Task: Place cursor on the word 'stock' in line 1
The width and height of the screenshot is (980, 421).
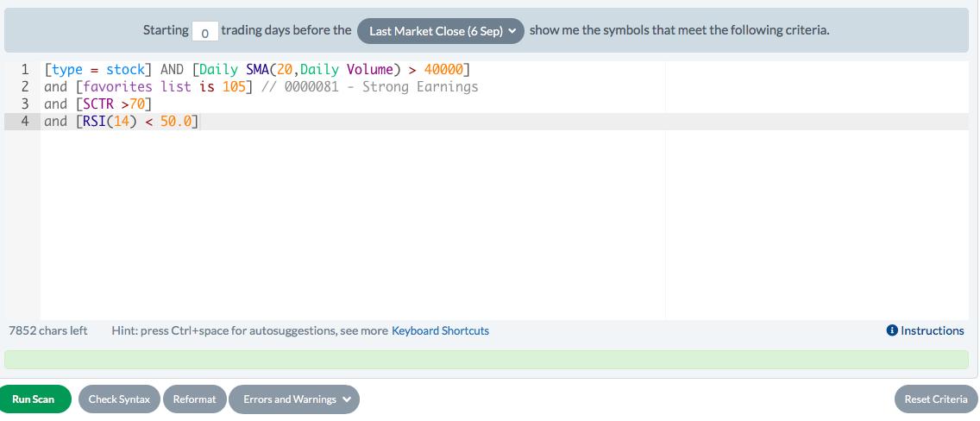Action: [x=125, y=69]
